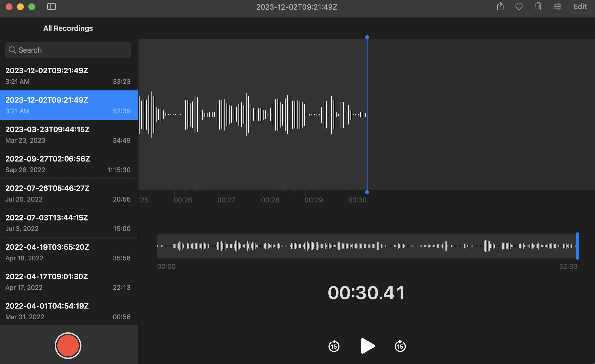Open playback settings sliders icon
The image size is (595, 364).
pos(557,7)
